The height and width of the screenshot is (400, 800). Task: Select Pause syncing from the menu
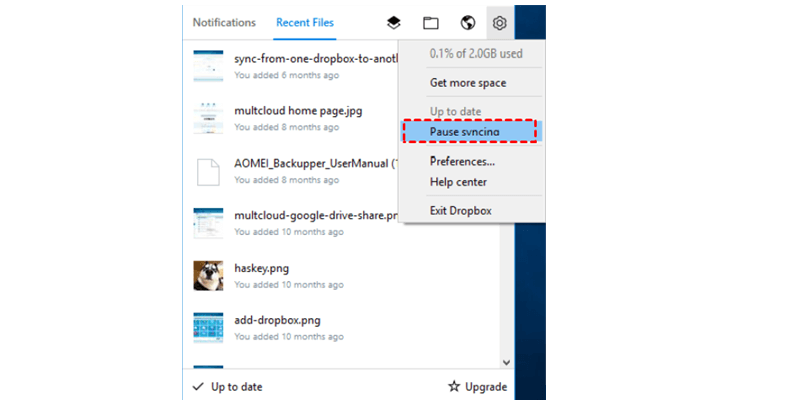[469, 132]
